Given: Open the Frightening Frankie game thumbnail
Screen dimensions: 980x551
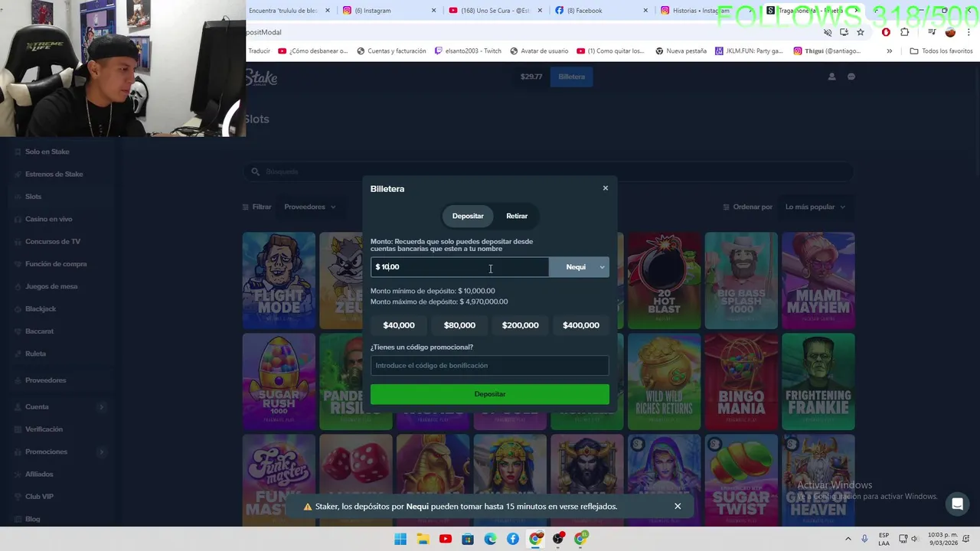Looking at the screenshot, I should [818, 381].
